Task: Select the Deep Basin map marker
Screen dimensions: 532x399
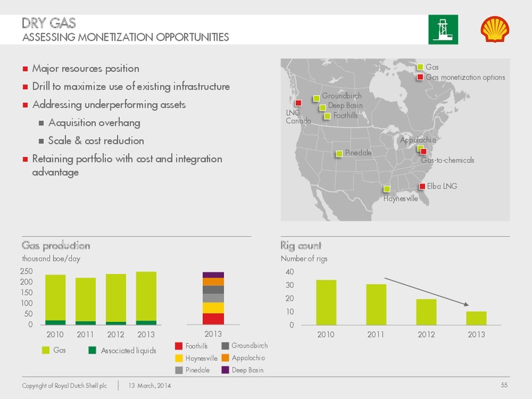Action: click(323, 108)
